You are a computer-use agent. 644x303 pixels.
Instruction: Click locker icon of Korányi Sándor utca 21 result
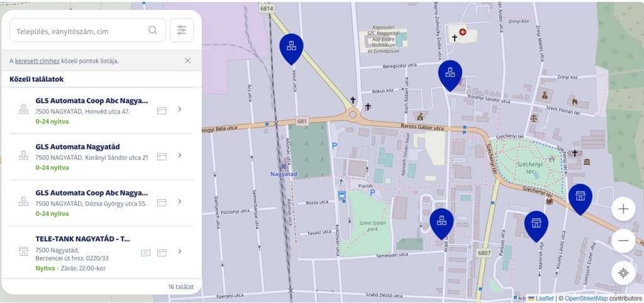[23, 155]
